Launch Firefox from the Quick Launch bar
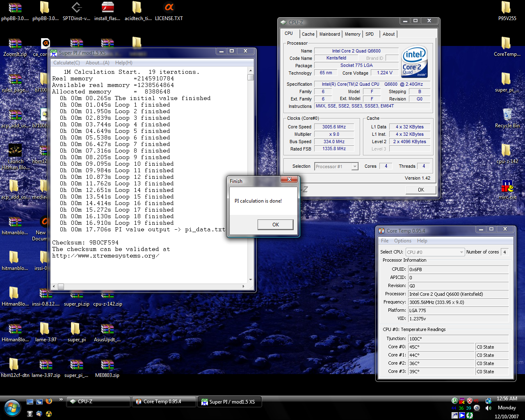The height and width of the screenshot is (420, 525). coord(49,402)
